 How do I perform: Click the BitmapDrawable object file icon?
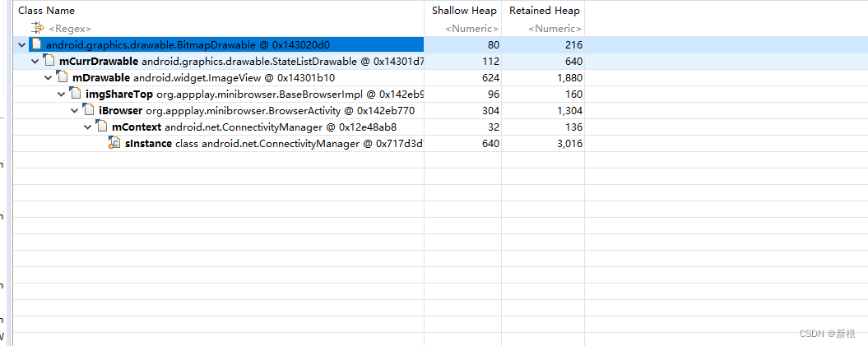[x=36, y=44]
